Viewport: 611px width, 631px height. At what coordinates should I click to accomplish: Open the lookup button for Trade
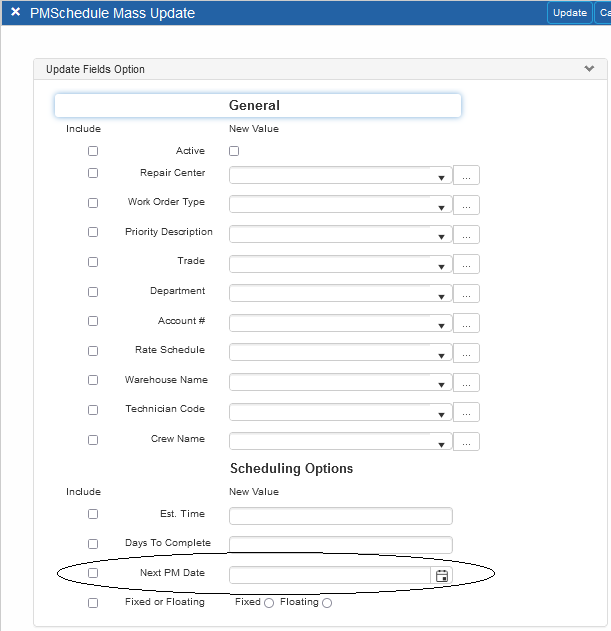pos(466,264)
